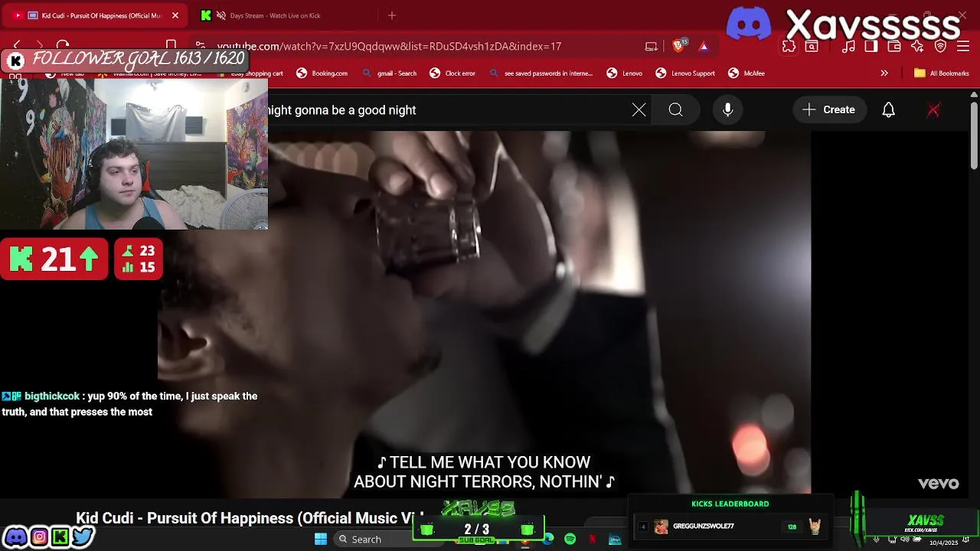Click the Twitter bird icon in overlay
980x551 pixels.
83,537
